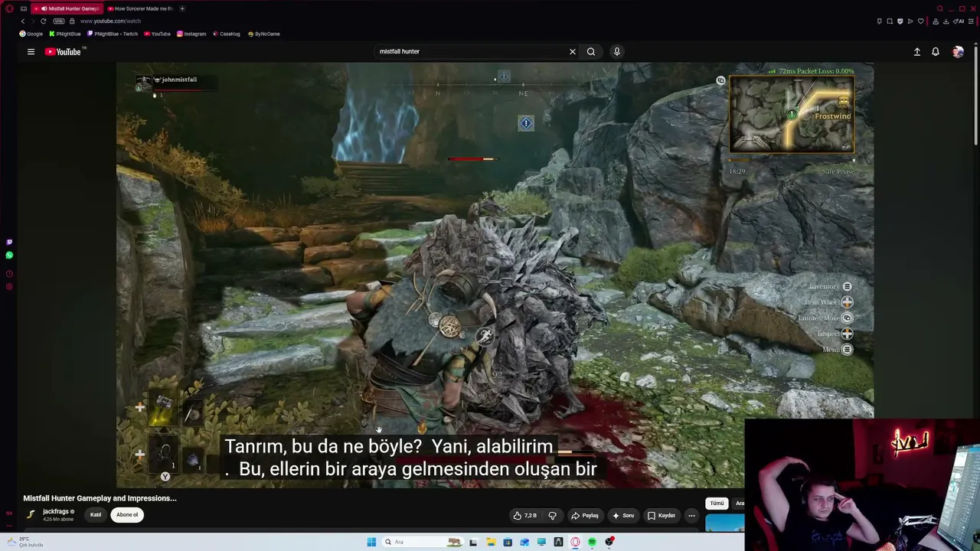Go forward in browser history

coord(32,21)
